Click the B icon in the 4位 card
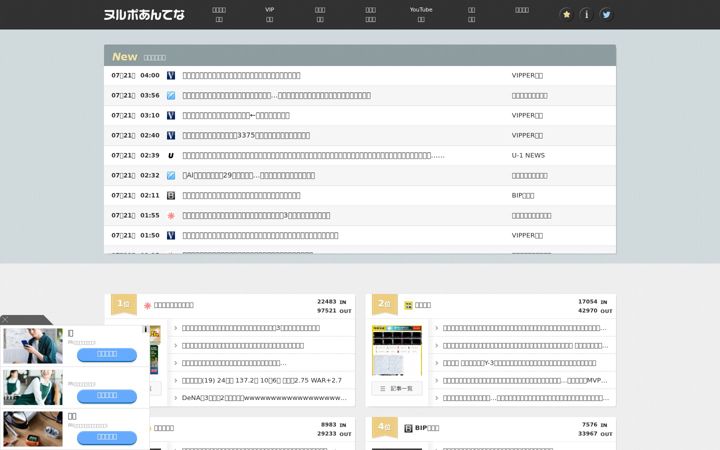The height and width of the screenshot is (450, 720). click(408, 428)
